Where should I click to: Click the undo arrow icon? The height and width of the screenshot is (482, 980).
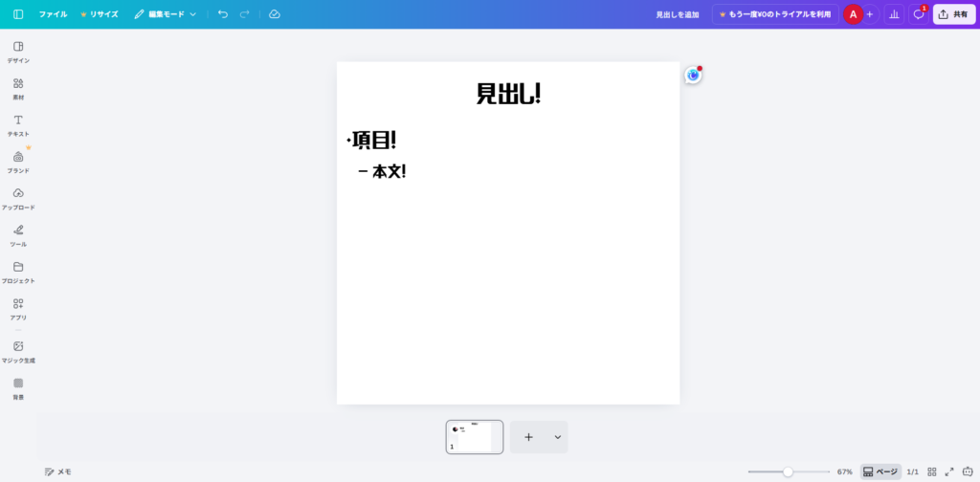[223, 14]
